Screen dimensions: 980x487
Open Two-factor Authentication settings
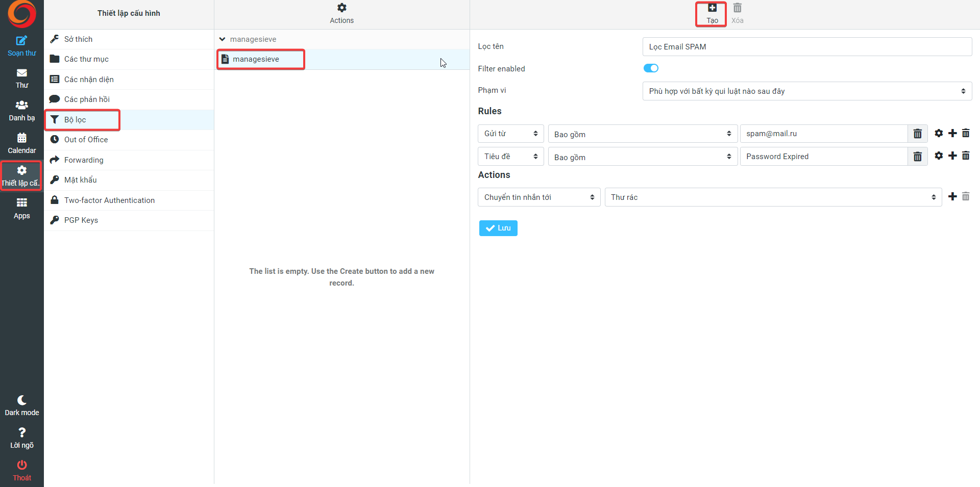coord(129,200)
